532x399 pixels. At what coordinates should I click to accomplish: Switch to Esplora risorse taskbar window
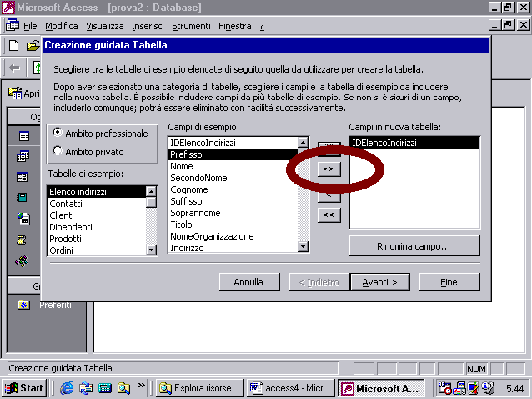tap(200, 388)
